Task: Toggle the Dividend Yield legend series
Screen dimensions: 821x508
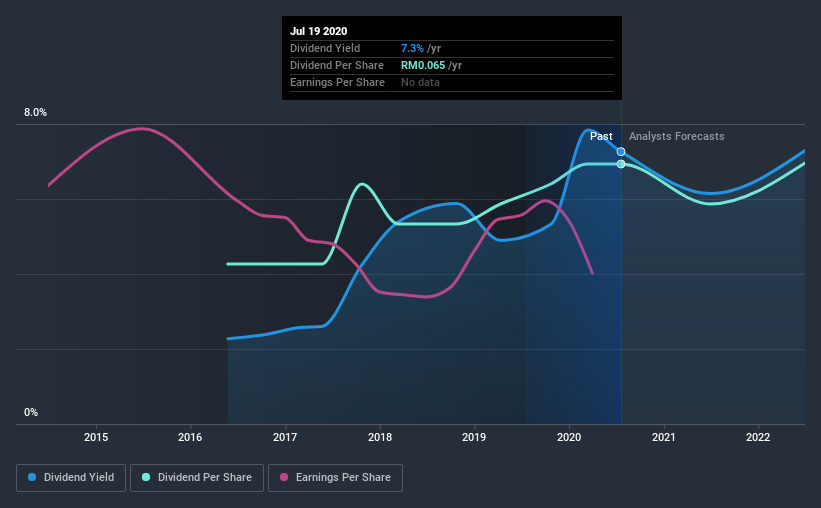Action: click(71, 478)
